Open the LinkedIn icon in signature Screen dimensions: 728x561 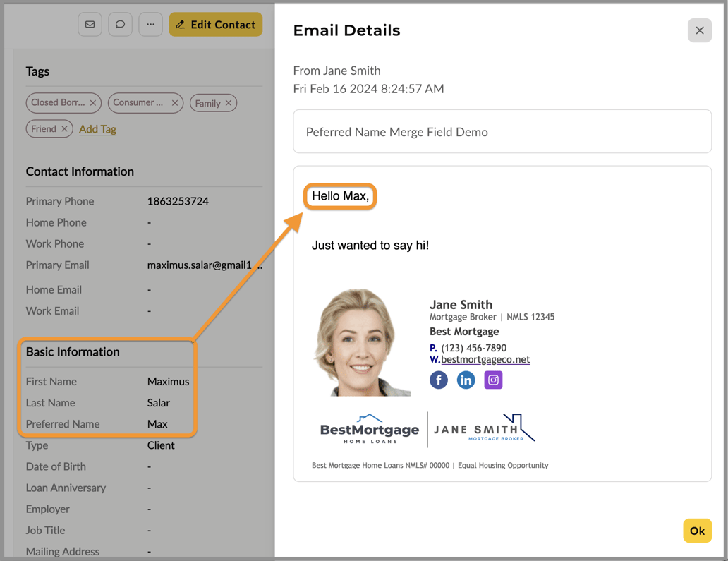466,380
